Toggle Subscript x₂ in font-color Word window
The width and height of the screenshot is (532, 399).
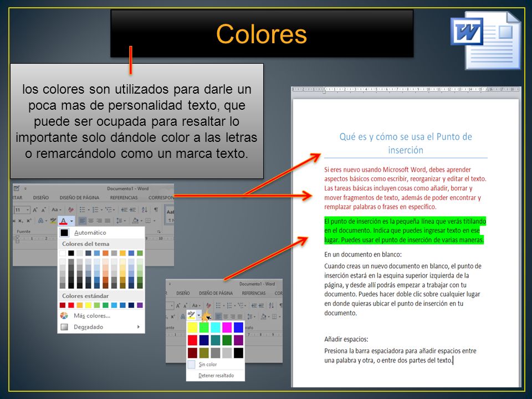point(20,221)
